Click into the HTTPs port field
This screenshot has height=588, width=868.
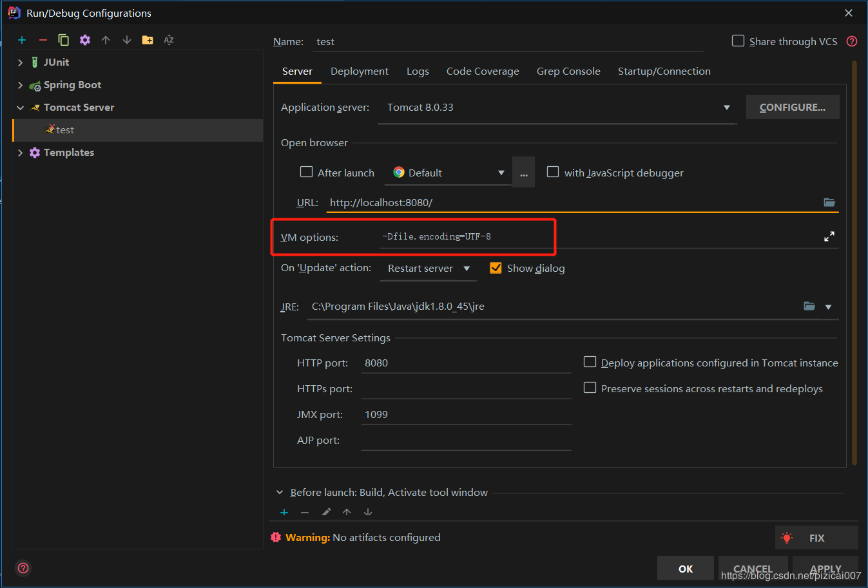pyautogui.click(x=467, y=388)
